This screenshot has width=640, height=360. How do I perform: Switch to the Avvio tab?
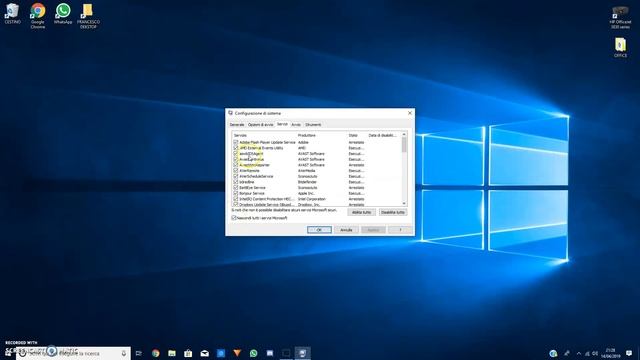click(x=296, y=124)
